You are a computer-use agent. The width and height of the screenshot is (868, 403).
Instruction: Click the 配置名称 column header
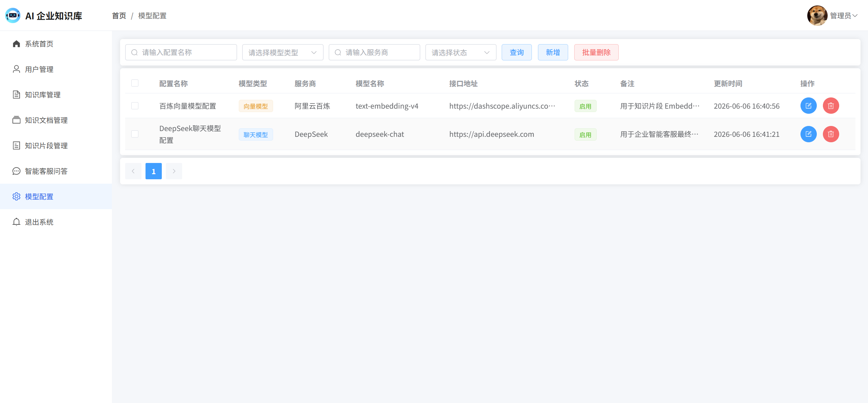(174, 84)
